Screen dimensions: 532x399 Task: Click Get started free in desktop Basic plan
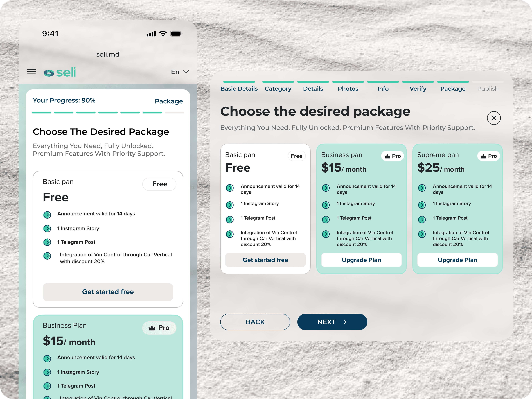tap(265, 260)
